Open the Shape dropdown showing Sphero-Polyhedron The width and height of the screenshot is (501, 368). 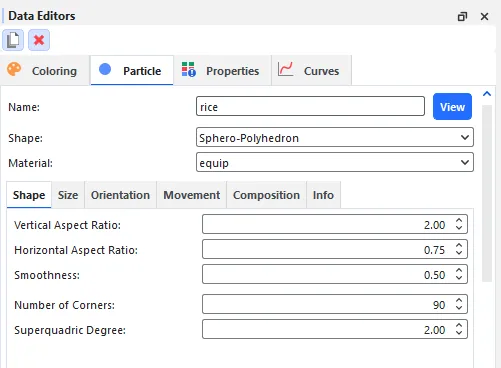tap(335, 137)
